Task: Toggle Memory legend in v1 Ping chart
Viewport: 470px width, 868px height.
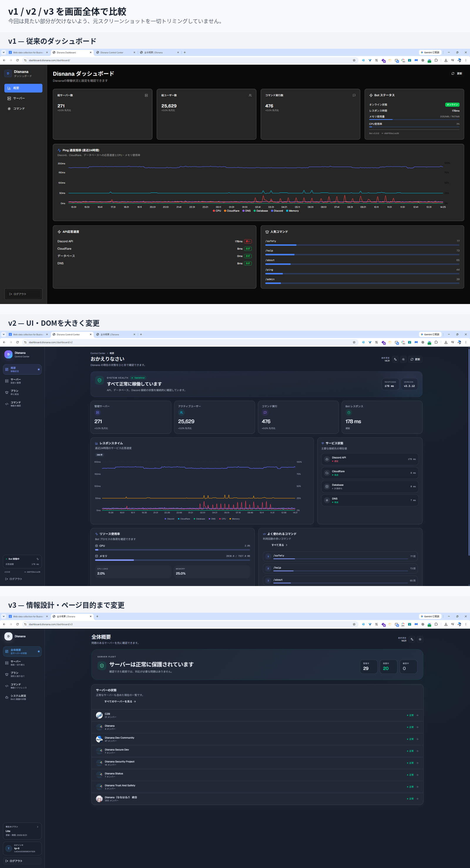Action: coord(292,211)
